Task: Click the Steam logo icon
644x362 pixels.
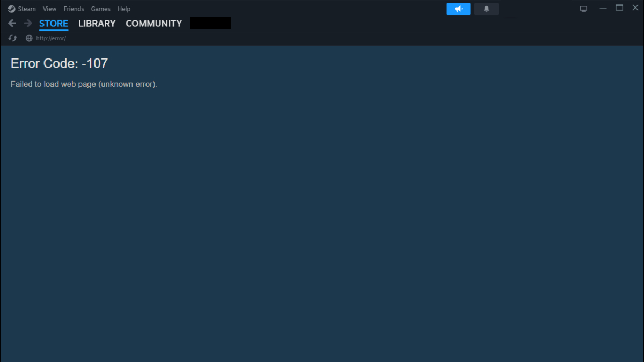Action: tap(11, 9)
